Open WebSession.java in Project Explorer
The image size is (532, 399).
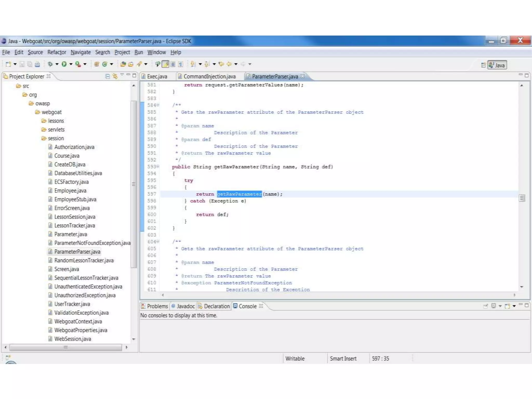click(72, 339)
